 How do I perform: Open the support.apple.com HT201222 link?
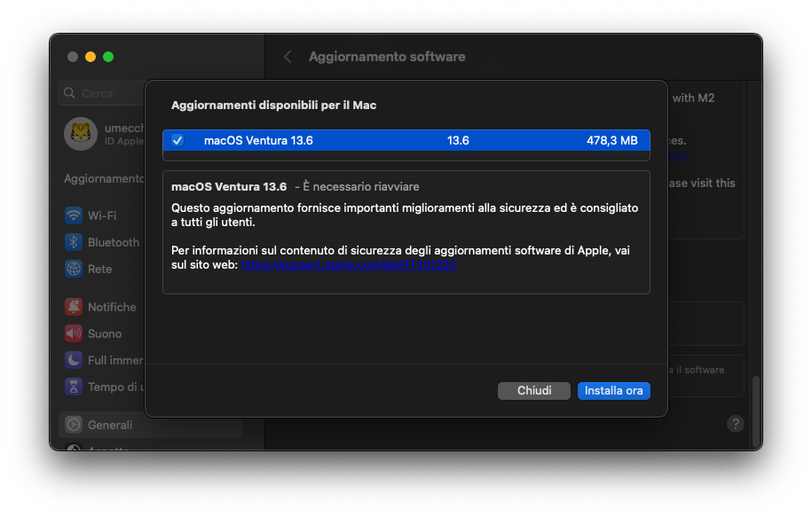(349, 265)
